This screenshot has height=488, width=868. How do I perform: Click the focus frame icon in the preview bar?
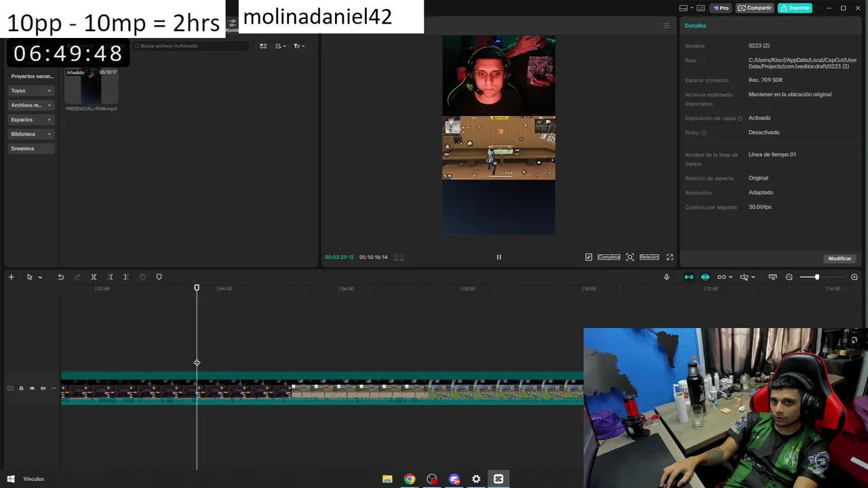click(x=630, y=257)
